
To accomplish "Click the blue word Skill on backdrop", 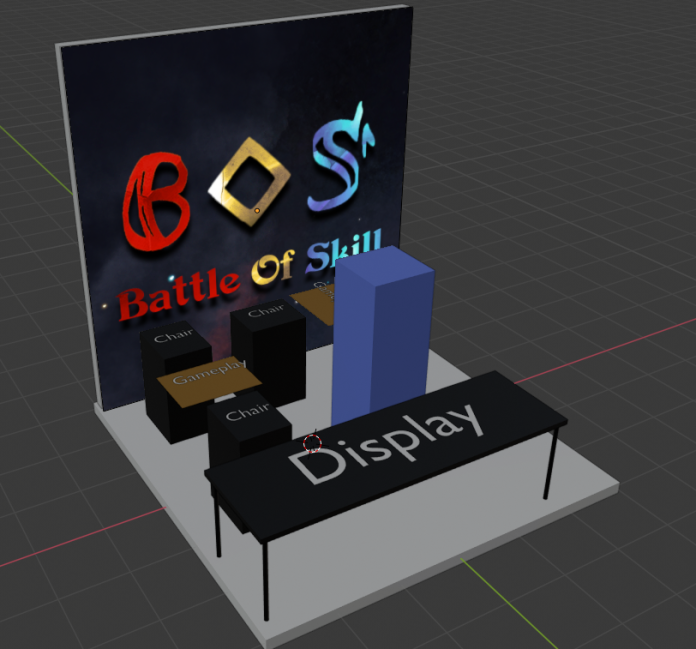I will [343, 250].
